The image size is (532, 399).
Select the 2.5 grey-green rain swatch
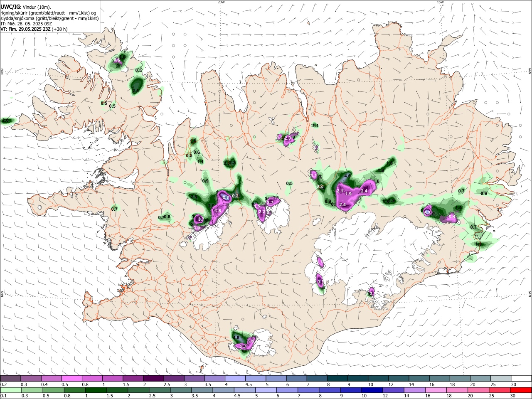pyautogui.click(x=160, y=390)
